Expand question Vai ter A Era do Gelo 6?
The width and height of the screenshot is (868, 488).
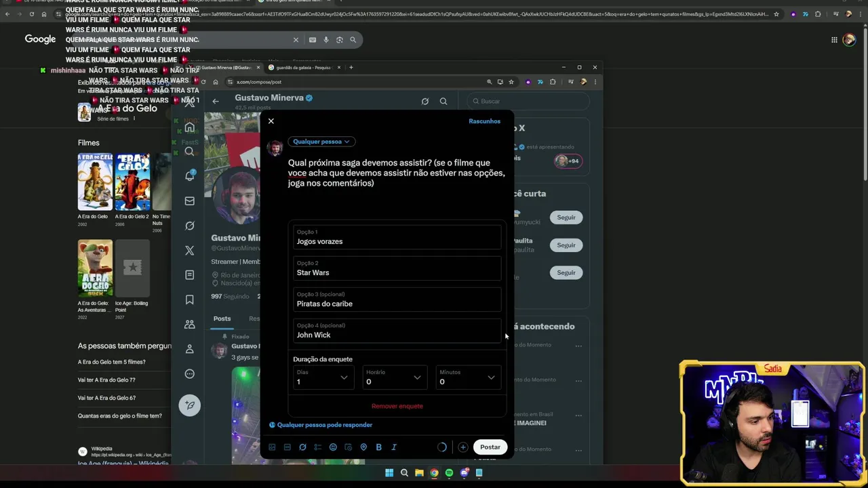(106, 398)
